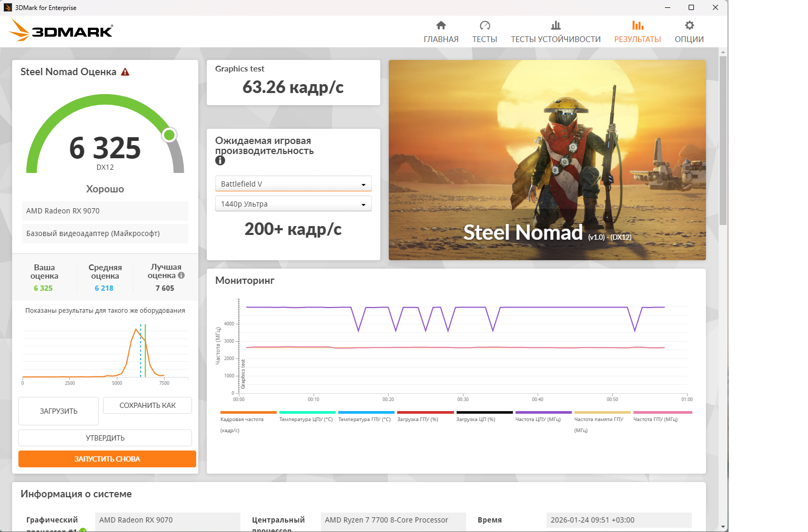Click the score distribution chart
This screenshot has height=532, width=808.
[105, 354]
